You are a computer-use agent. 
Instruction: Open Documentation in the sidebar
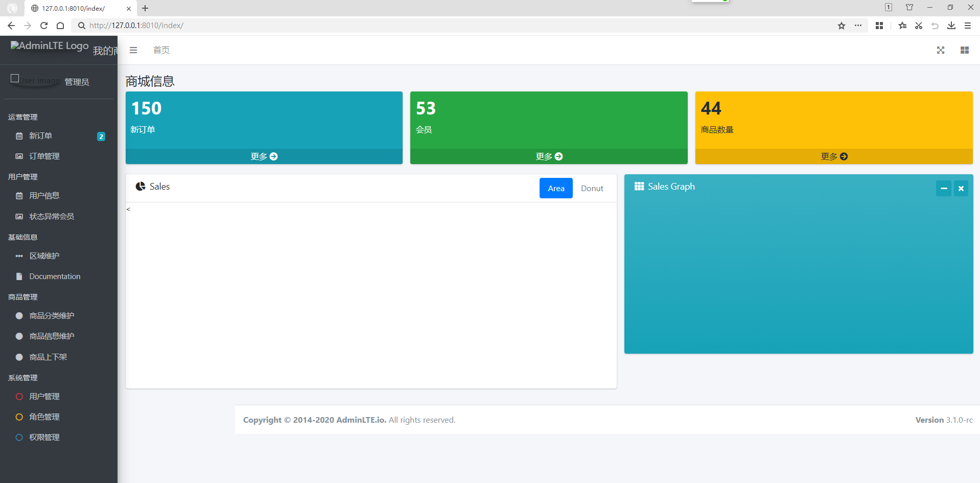(58, 277)
